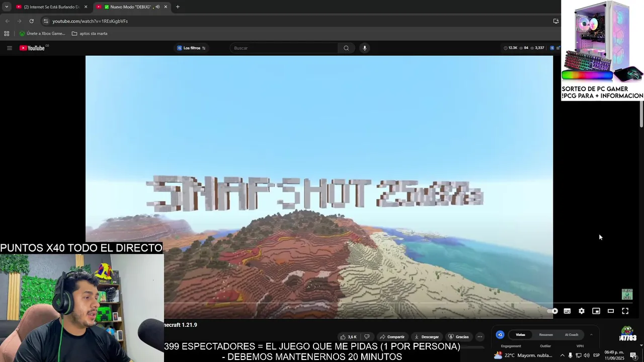The height and width of the screenshot is (362, 644).
Task: Reload the current page
Action: click(x=31, y=21)
